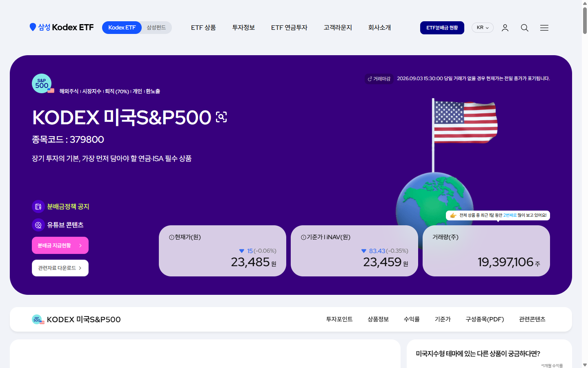The height and width of the screenshot is (368, 588).
Task: Jump to the 기준가 section tab
Action: click(443, 319)
